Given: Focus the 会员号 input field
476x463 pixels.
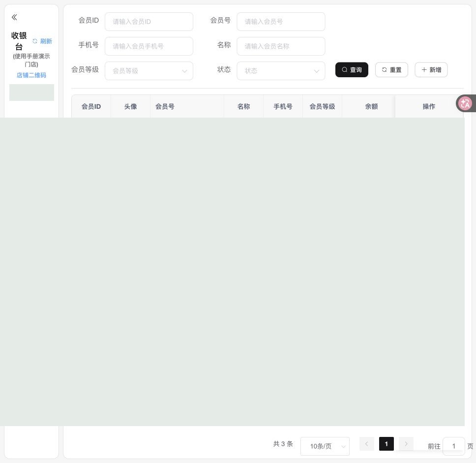Looking at the screenshot, I should [x=281, y=22].
